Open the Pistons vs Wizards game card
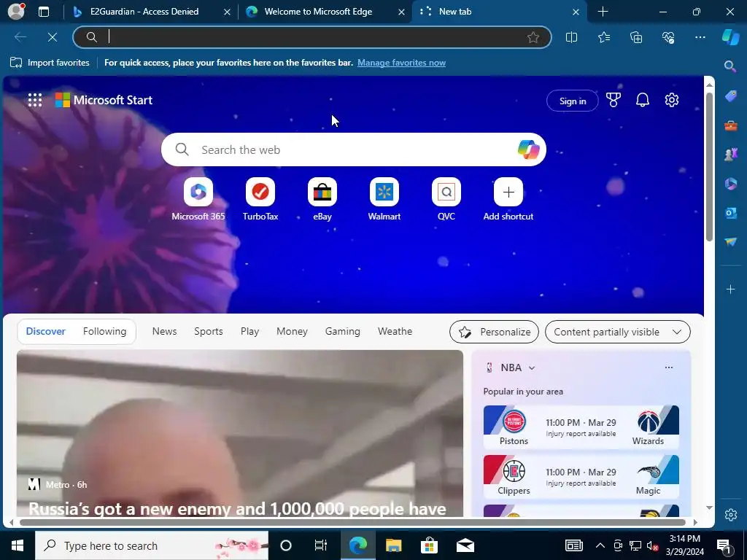This screenshot has height=560, width=747. point(581,427)
